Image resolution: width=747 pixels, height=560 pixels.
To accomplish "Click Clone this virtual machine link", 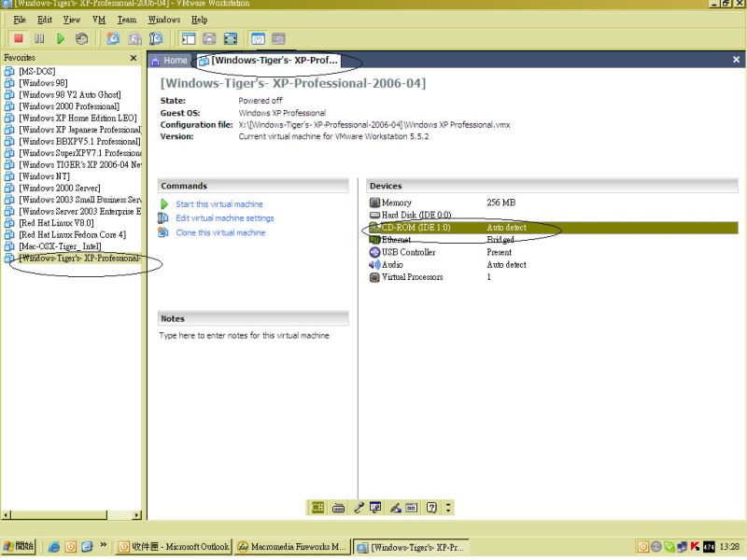I will (x=220, y=232).
